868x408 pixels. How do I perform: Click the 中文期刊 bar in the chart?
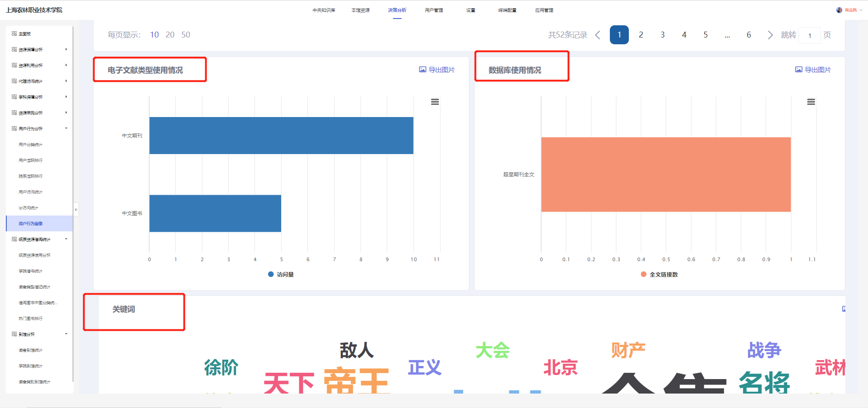click(x=281, y=136)
